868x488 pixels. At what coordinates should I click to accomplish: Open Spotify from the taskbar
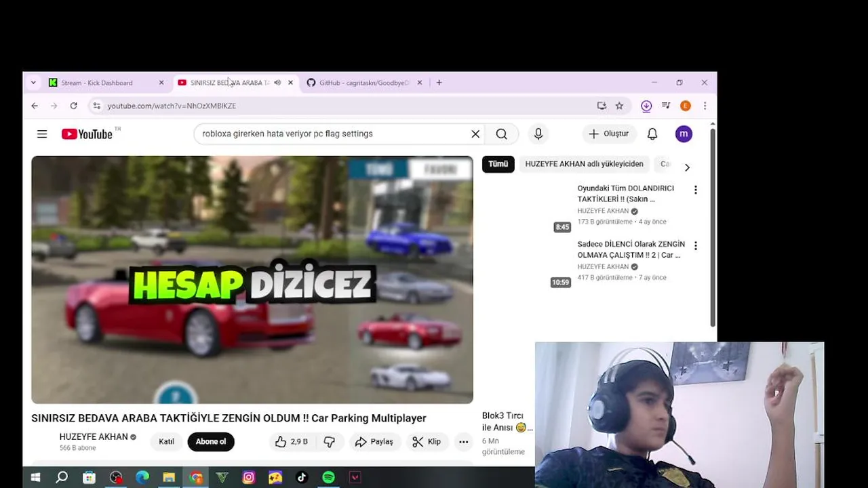click(328, 478)
